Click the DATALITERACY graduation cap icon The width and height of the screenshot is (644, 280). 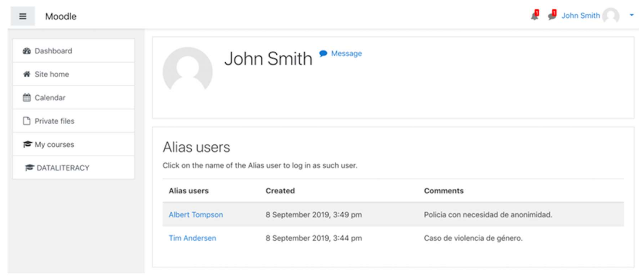30,168
